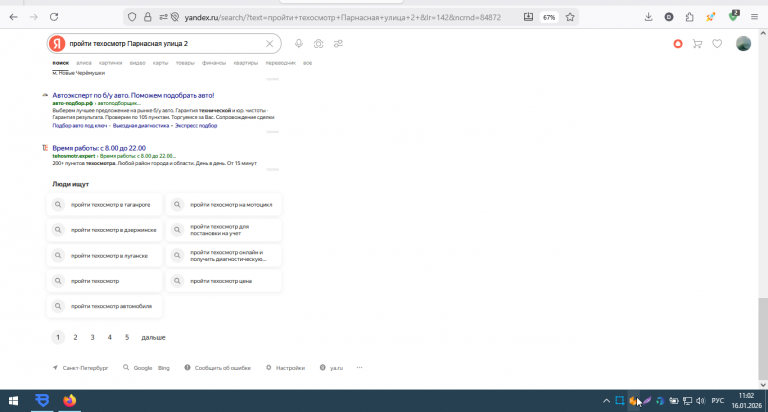Switch to the «видео» tab
Image resolution: width=768 pixels, height=412 pixels.
click(138, 63)
